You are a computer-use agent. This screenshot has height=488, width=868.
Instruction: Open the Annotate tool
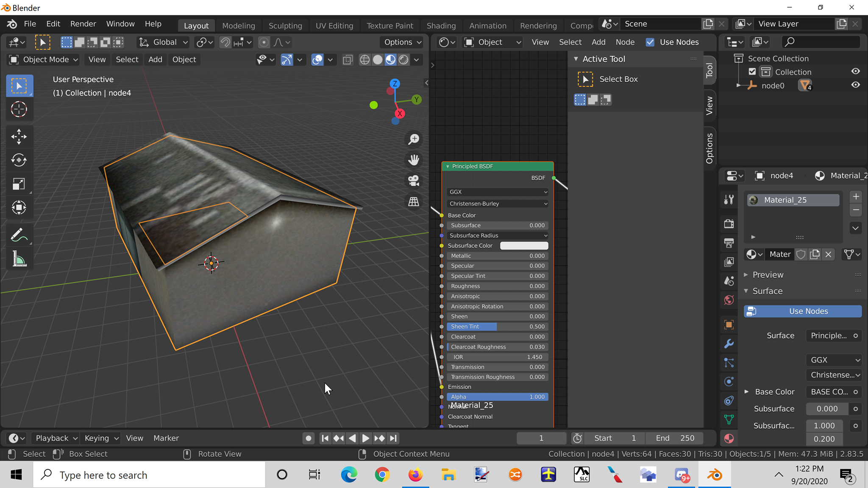click(x=19, y=234)
